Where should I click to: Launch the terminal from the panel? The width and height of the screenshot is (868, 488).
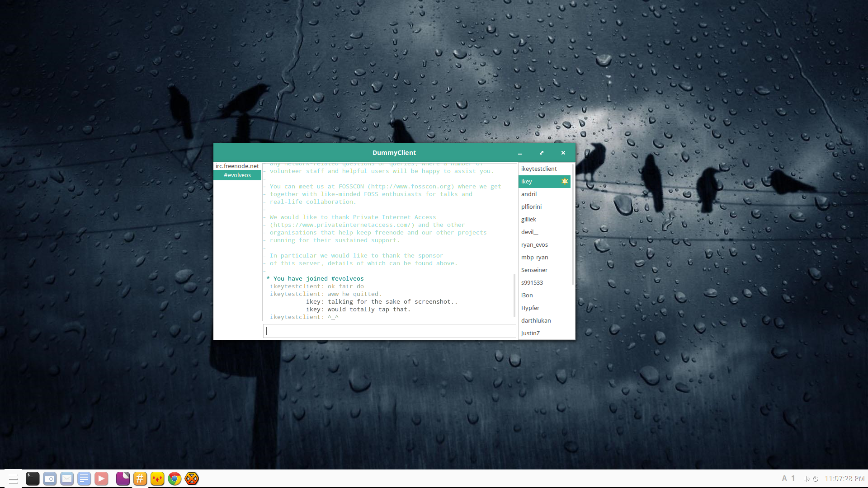[33, 479]
